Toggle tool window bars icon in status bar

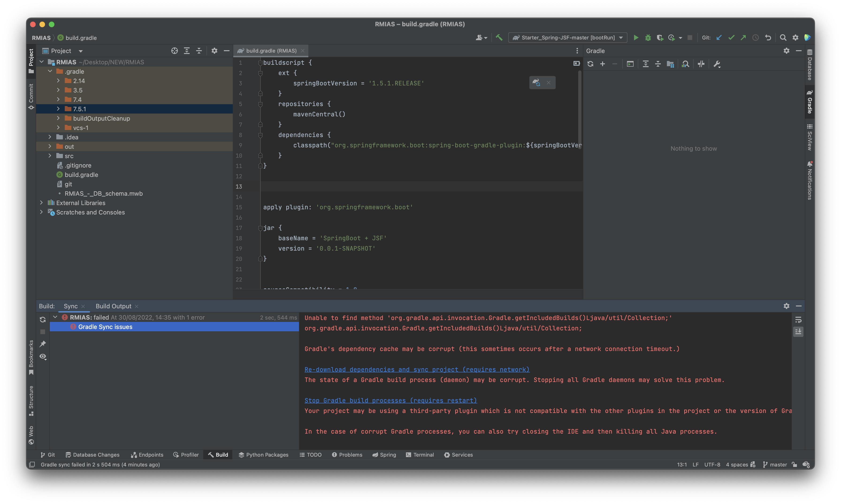point(32,464)
